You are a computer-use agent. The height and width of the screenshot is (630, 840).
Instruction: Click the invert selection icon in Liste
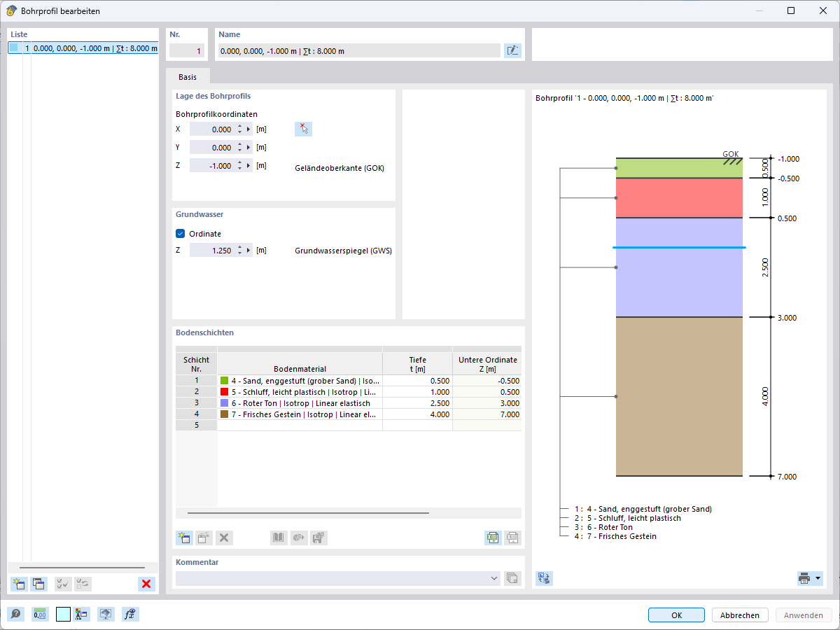(83, 584)
